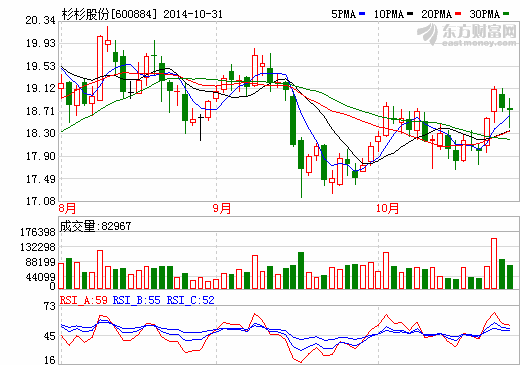Viewport: 520px width, 365px height.
Task: Click the volume axis label 88199
Action: pos(40,262)
